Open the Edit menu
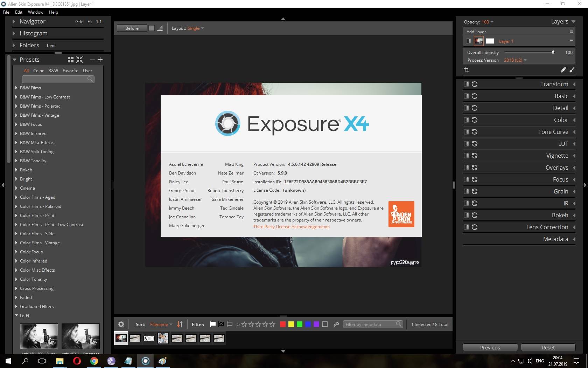 coord(19,12)
